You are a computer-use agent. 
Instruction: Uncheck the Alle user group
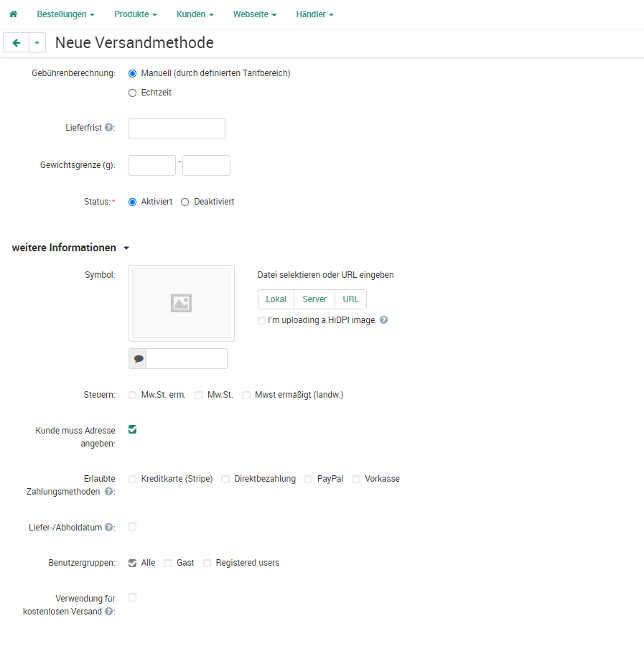tap(132, 564)
